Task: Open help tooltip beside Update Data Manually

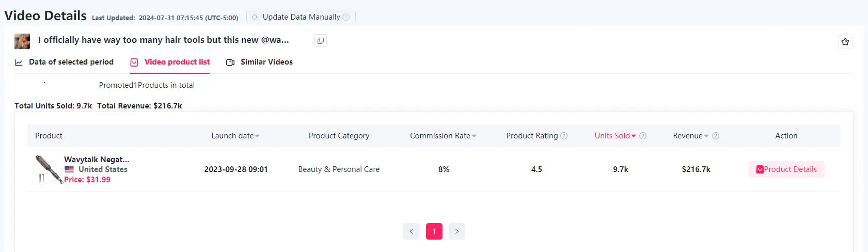Action: (x=346, y=17)
